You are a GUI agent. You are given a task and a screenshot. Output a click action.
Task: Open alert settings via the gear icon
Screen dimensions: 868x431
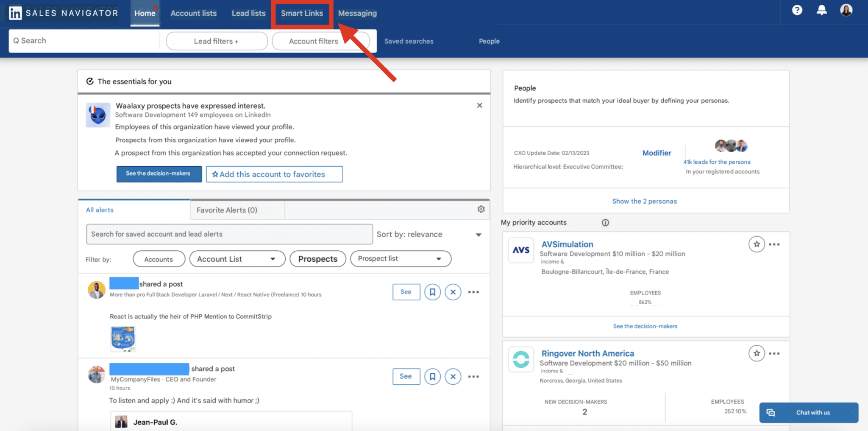pos(481,209)
